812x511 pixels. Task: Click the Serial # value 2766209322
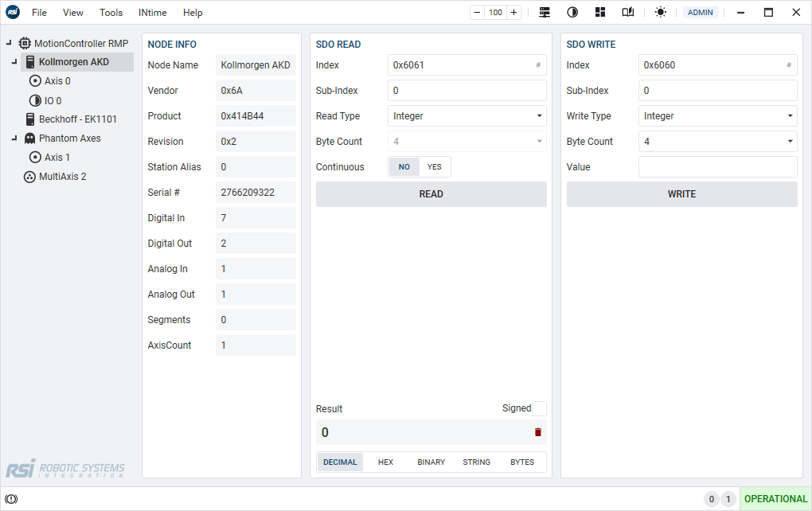(x=256, y=192)
